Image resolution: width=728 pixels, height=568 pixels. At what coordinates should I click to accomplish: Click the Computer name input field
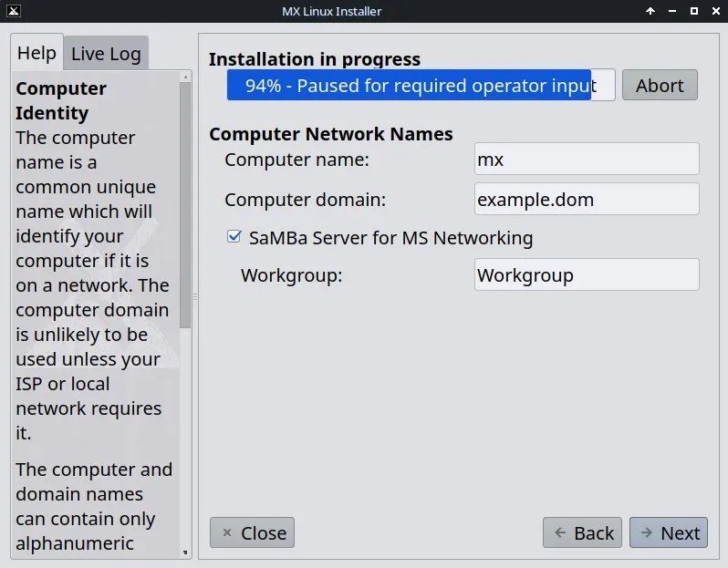click(x=587, y=159)
